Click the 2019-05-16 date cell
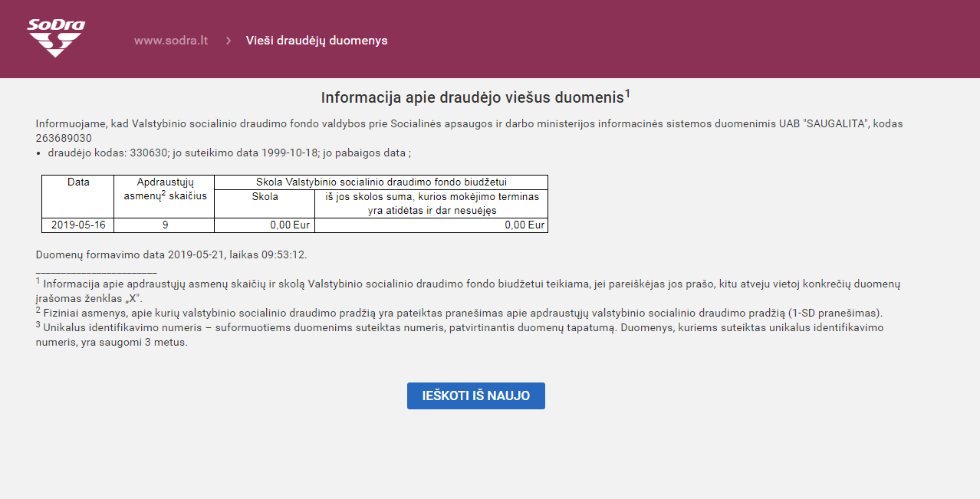980x499 pixels. click(x=78, y=225)
